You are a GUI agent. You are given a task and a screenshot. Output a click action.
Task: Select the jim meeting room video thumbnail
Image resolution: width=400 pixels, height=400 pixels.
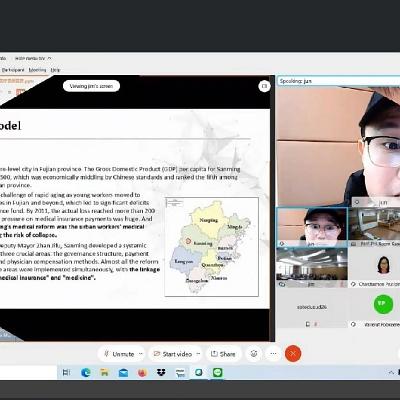pos(312,268)
